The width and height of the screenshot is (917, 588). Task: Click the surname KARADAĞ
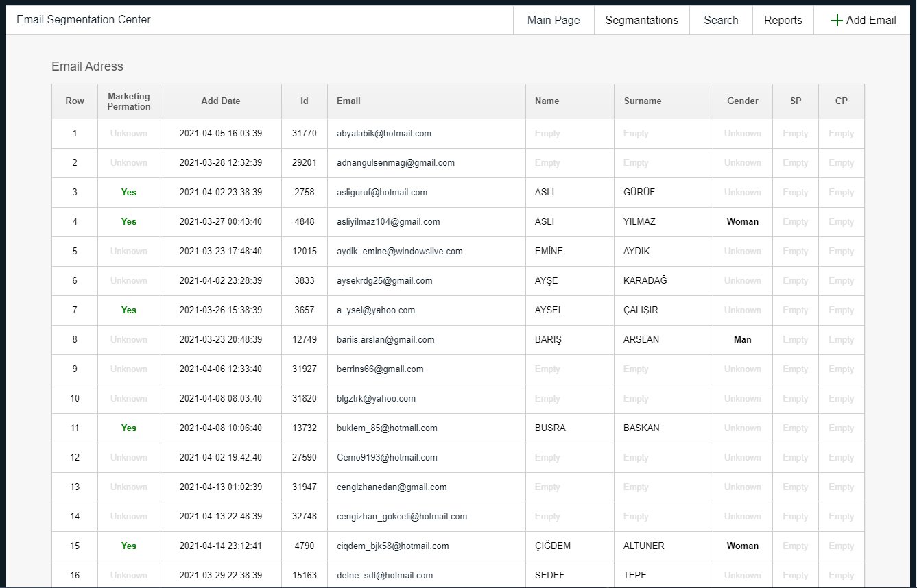(x=645, y=281)
